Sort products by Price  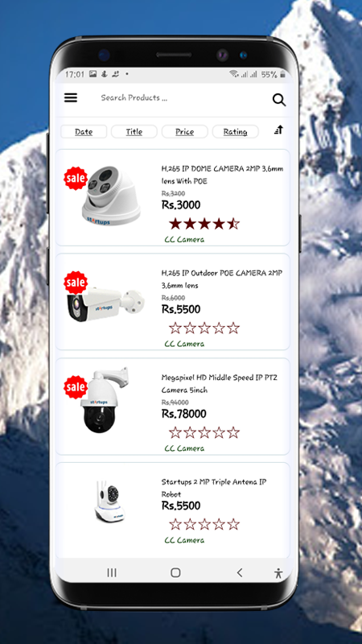pos(185,132)
